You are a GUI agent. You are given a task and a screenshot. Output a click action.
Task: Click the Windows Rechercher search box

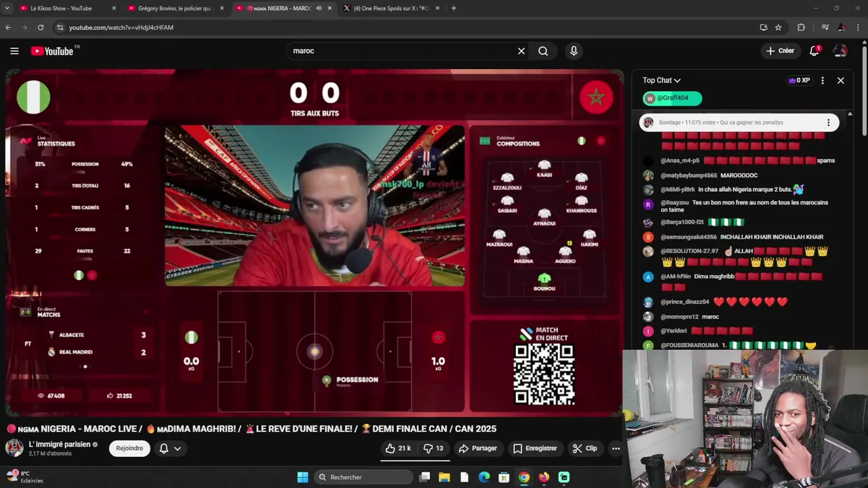(x=365, y=477)
